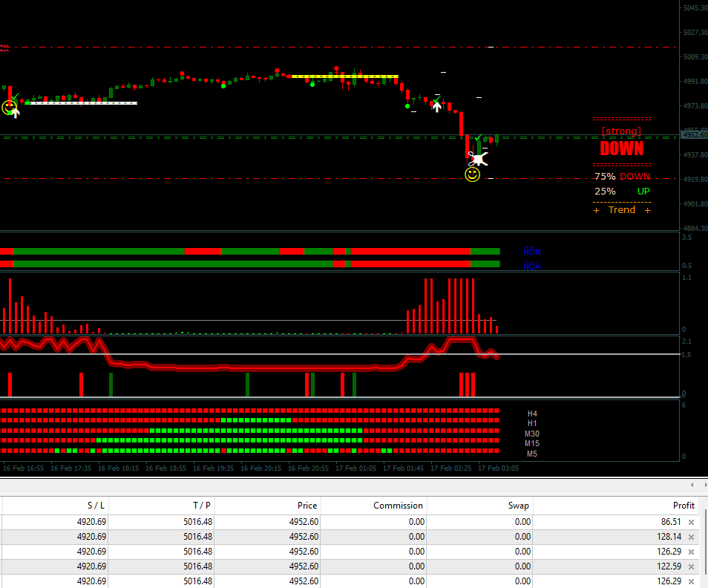Click the left scroll arrow above the Profit column
Image resolution: width=708 pixels, height=588 pixels.
pyautogui.click(x=692, y=485)
